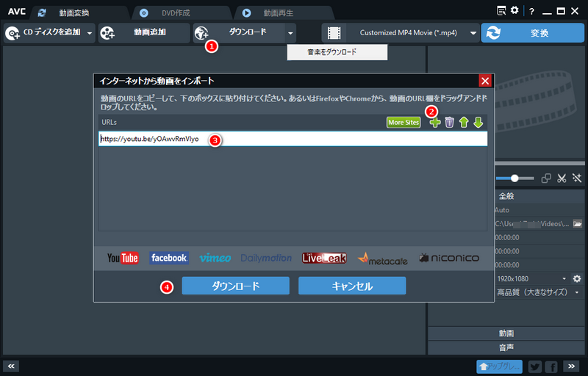
Task: Close the import dialog with red X
Action: (485, 81)
